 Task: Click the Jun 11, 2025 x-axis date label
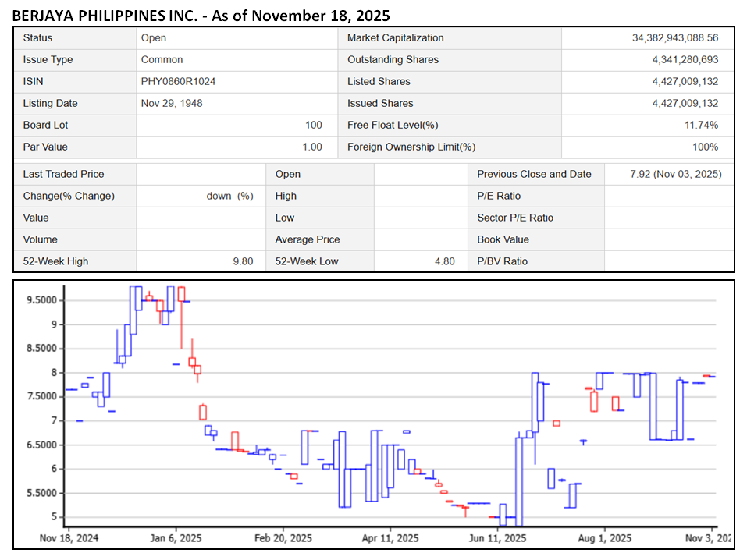(x=496, y=538)
